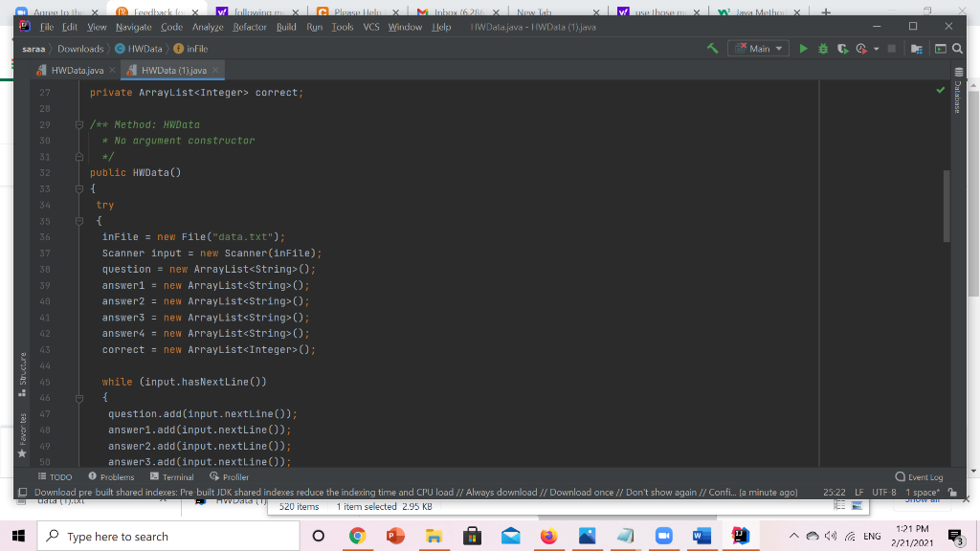Open the Problems tool window
The width and height of the screenshot is (980, 551).
[x=111, y=476]
